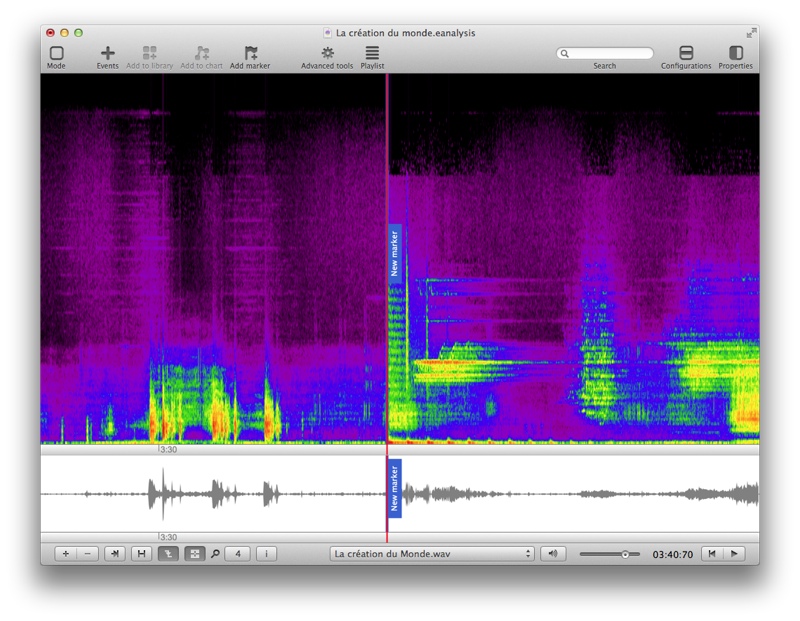
Task: Open the Configurations panel
Action: coord(686,53)
